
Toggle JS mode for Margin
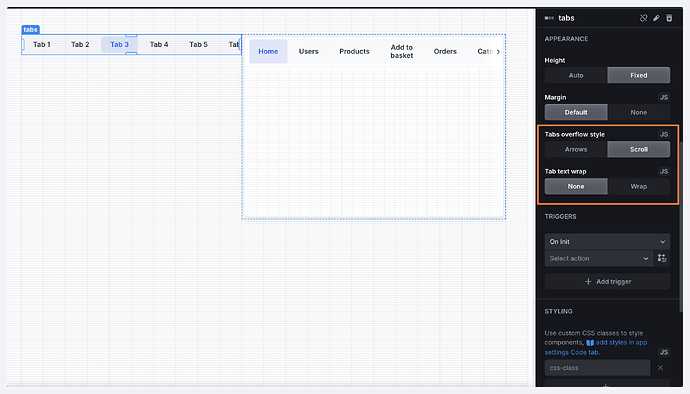click(664, 97)
